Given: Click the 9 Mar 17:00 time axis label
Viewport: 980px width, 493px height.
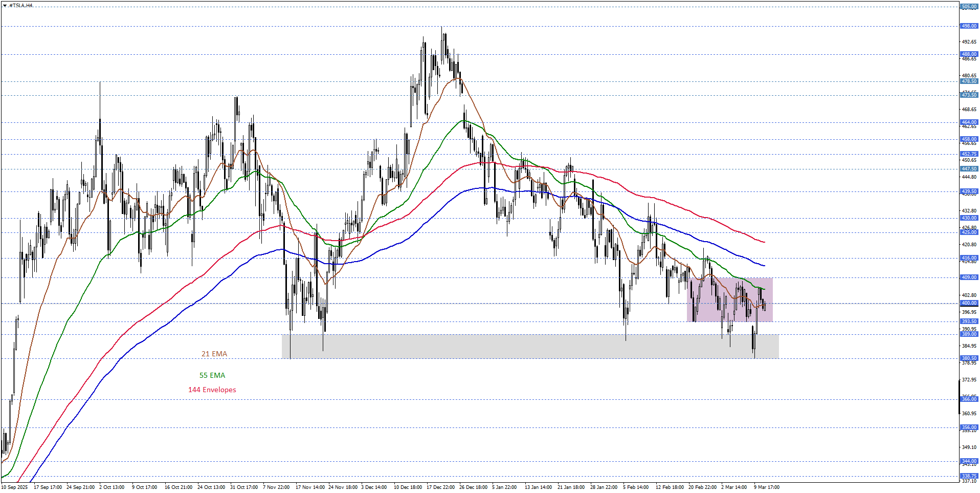Looking at the screenshot, I should (766, 487).
